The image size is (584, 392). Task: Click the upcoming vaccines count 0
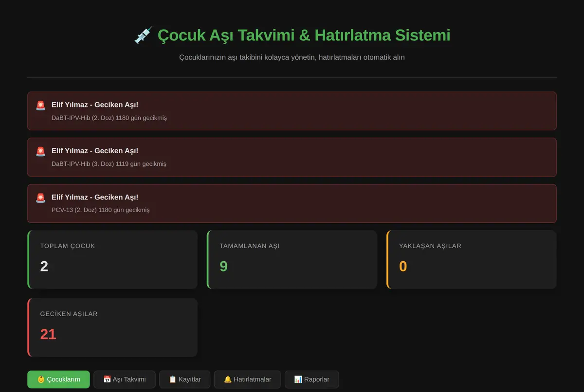[x=403, y=266]
